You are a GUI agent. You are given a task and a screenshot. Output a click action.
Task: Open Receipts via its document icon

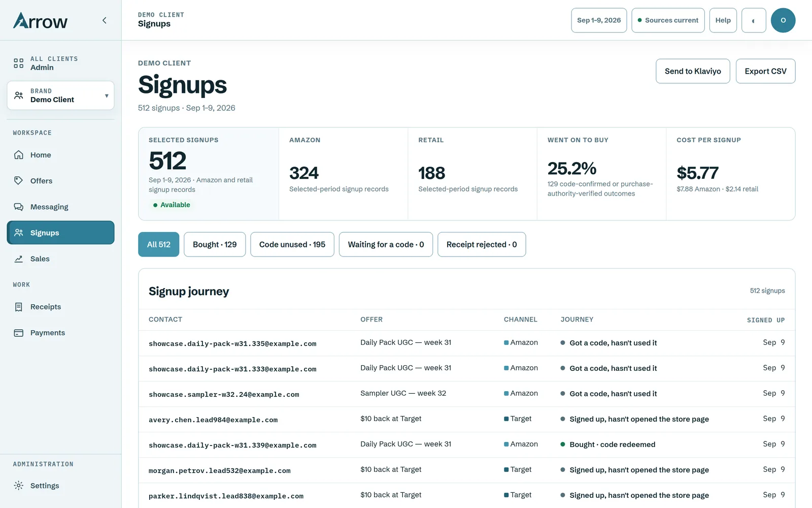[19, 307]
